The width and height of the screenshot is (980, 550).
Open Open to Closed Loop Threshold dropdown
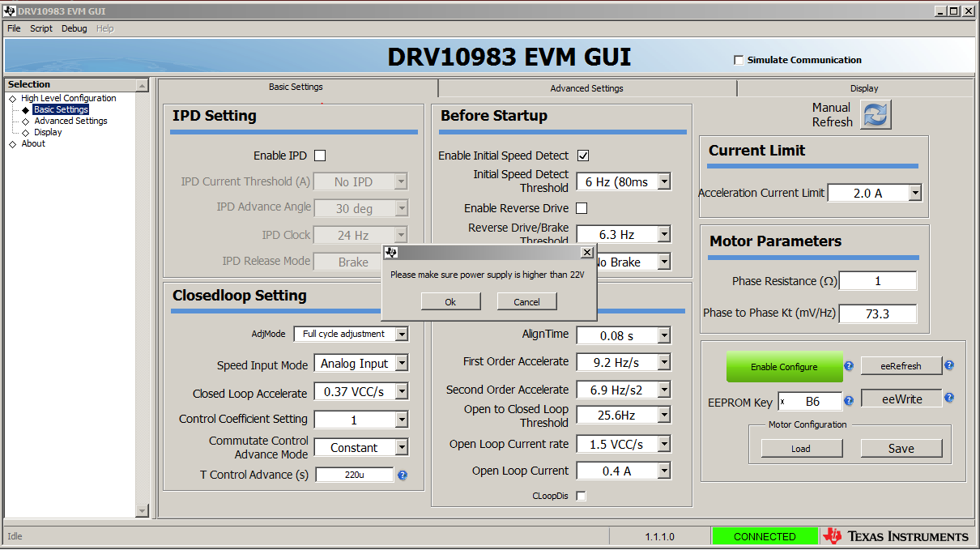pyautogui.click(x=664, y=415)
